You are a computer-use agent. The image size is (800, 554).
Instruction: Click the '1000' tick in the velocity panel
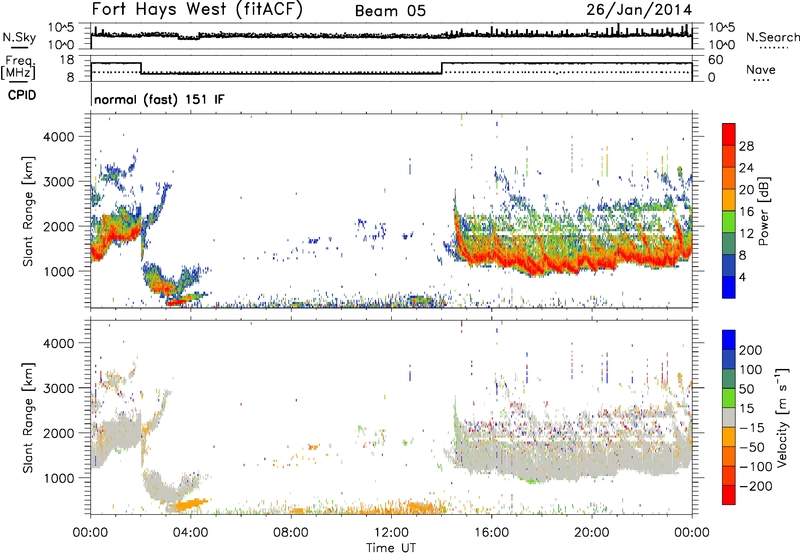click(59, 478)
